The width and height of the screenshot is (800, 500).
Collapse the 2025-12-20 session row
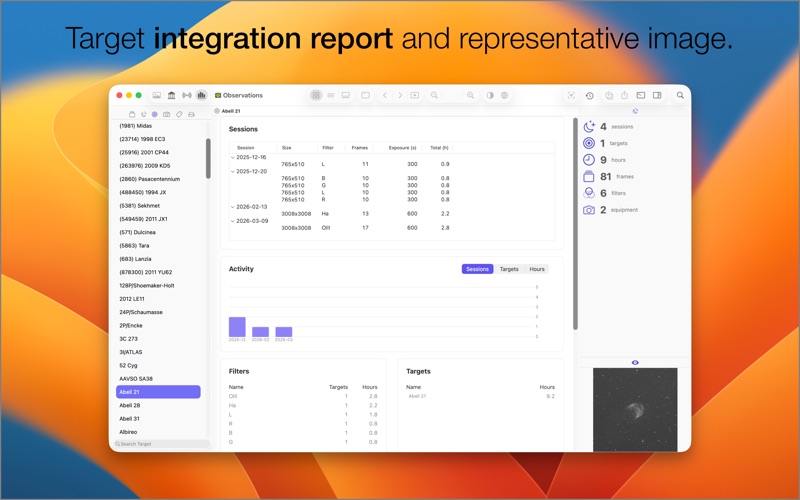(x=233, y=172)
